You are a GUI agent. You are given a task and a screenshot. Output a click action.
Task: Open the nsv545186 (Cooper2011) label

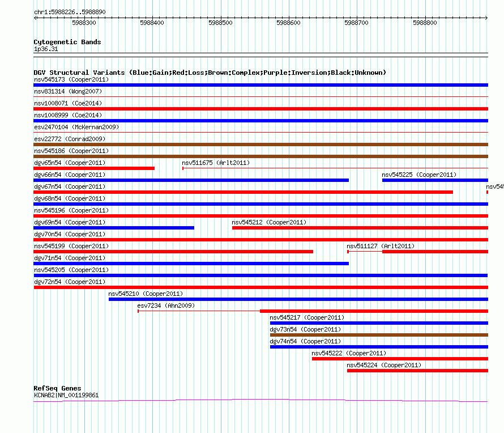pyautogui.click(x=71, y=151)
